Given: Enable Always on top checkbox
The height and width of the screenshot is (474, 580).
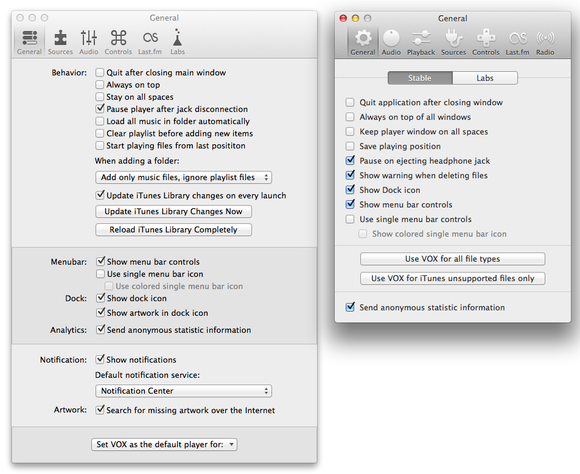Looking at the screenshot, I should 100,85.
